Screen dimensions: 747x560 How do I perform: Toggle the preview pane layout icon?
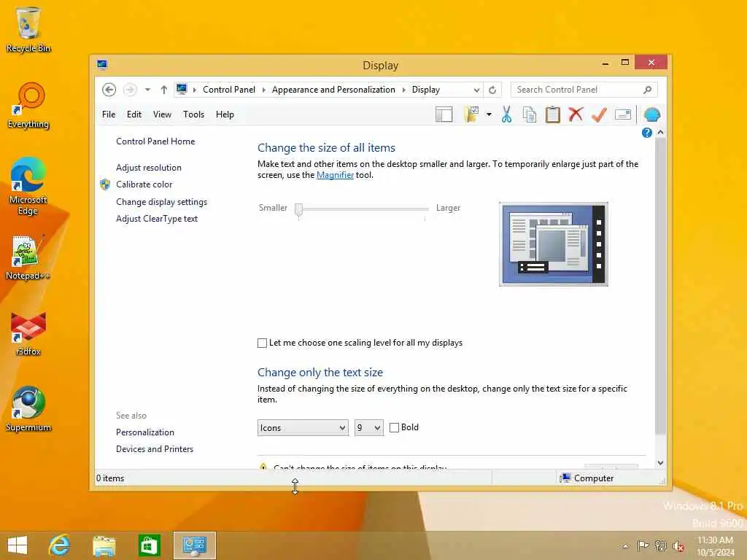click(x=444, y=114)
